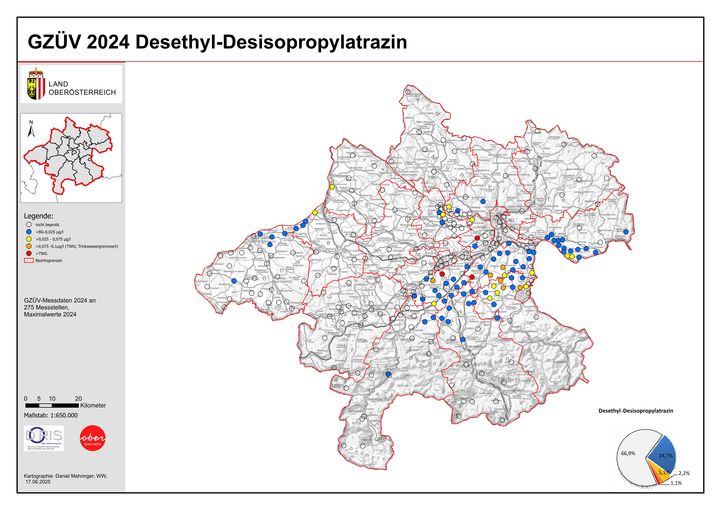The height and width of the screenshot is (510, 721).
Task: Click the 'Legende:' heading
Action: point(37,216)
